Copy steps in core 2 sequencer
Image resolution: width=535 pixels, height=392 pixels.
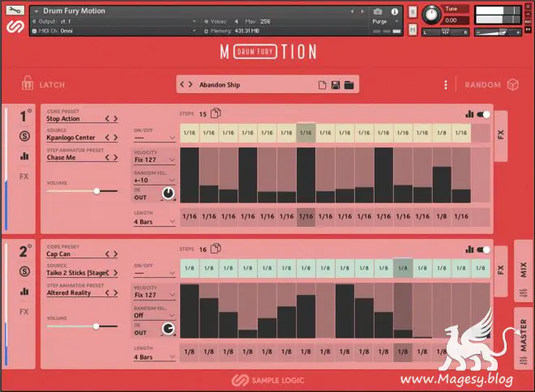coord(216,249)
